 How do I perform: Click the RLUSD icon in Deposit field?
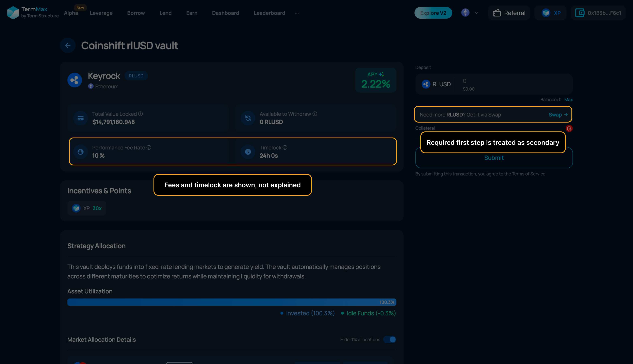point(426,84)
